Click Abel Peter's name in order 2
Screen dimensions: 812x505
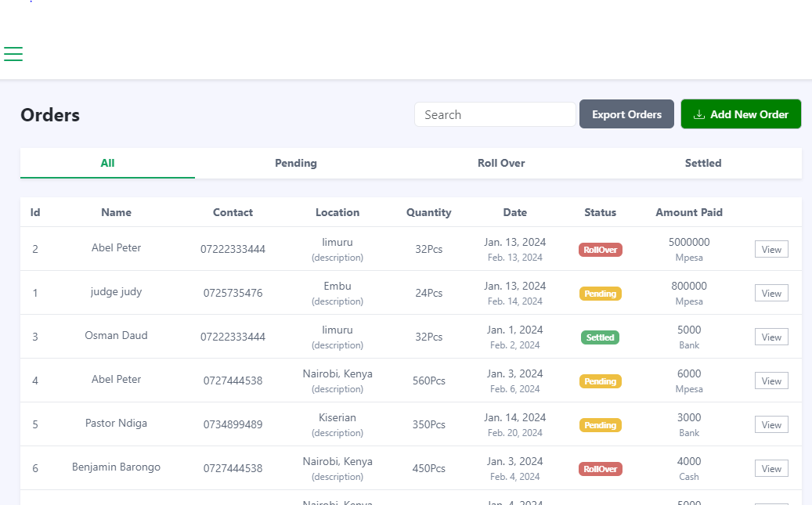pyautogui.click(x=116, y=247)
